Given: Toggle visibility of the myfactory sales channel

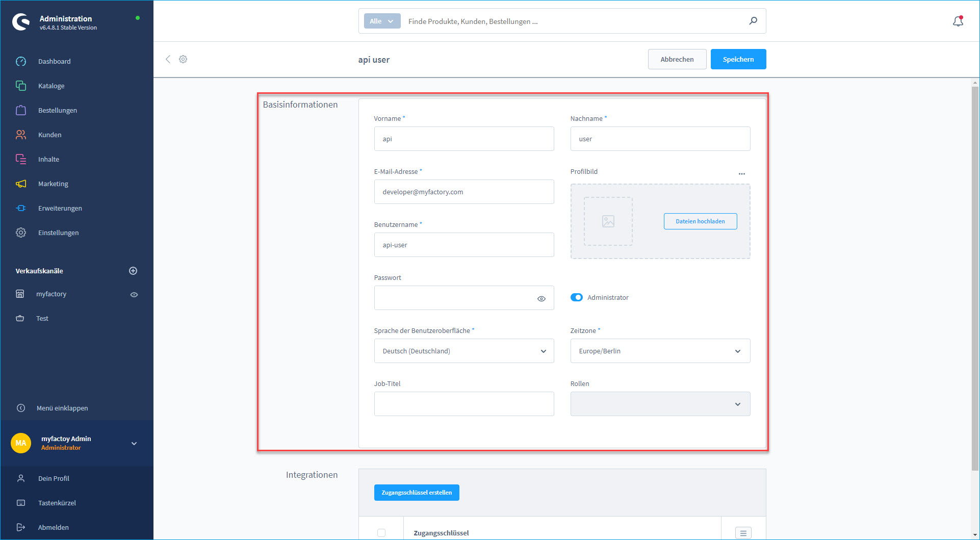Looking at the screenshot, I should tap(134, 294).
